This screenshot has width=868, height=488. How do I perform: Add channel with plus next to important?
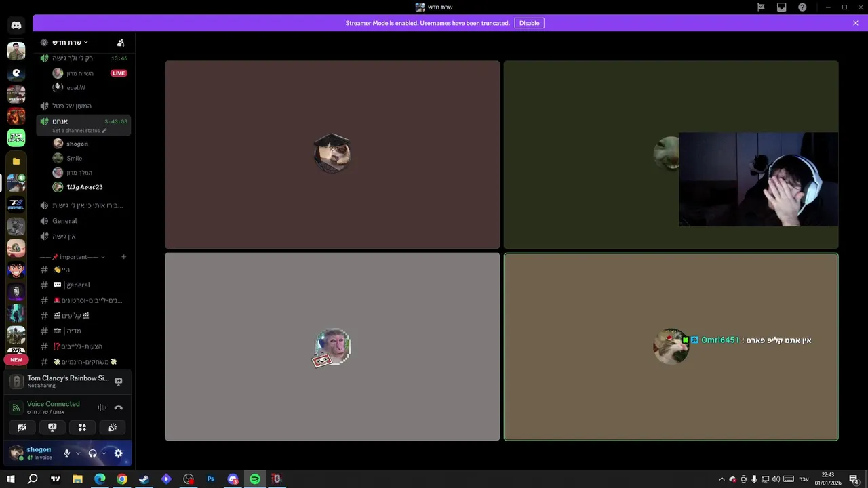[x=123, y=257]
